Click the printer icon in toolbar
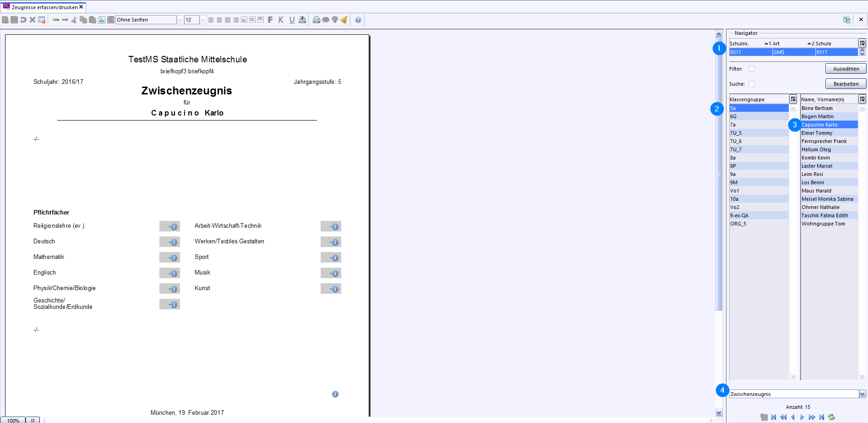The image size is (868, 423). click(317, 20)
